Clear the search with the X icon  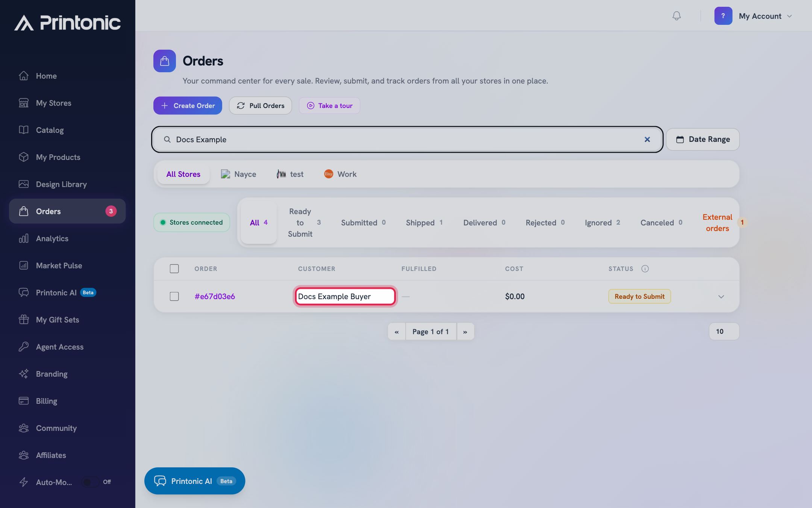tap(647, 140)
